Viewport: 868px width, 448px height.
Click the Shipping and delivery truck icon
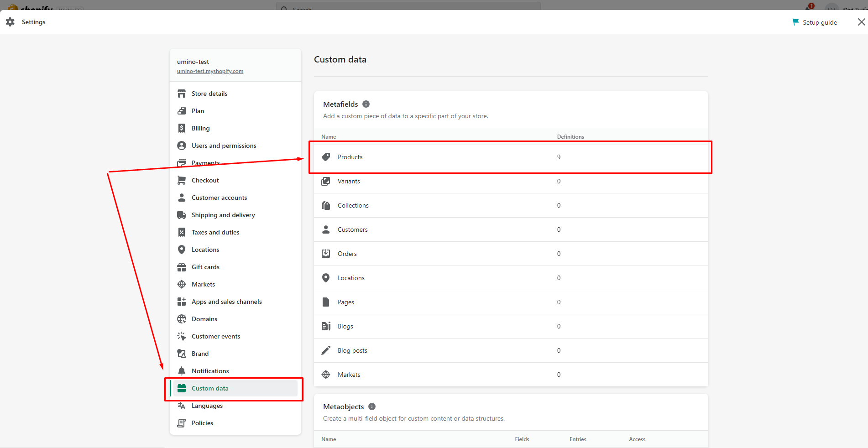182,215
